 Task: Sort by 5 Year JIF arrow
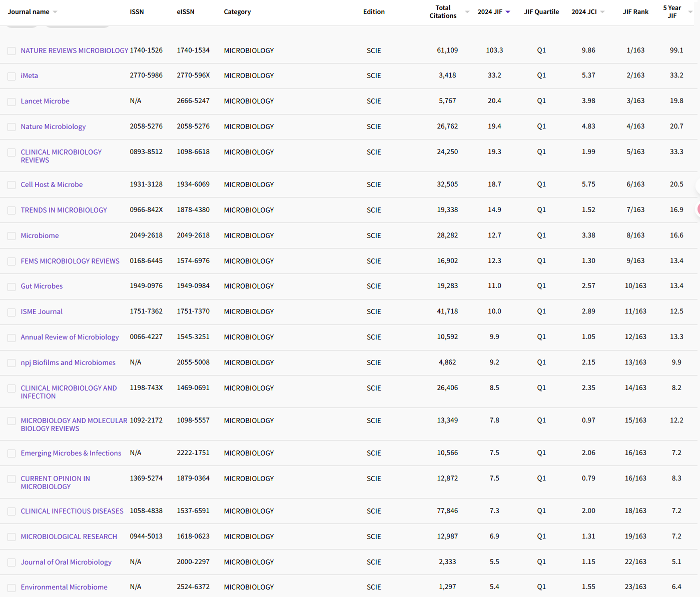(690, 12)
